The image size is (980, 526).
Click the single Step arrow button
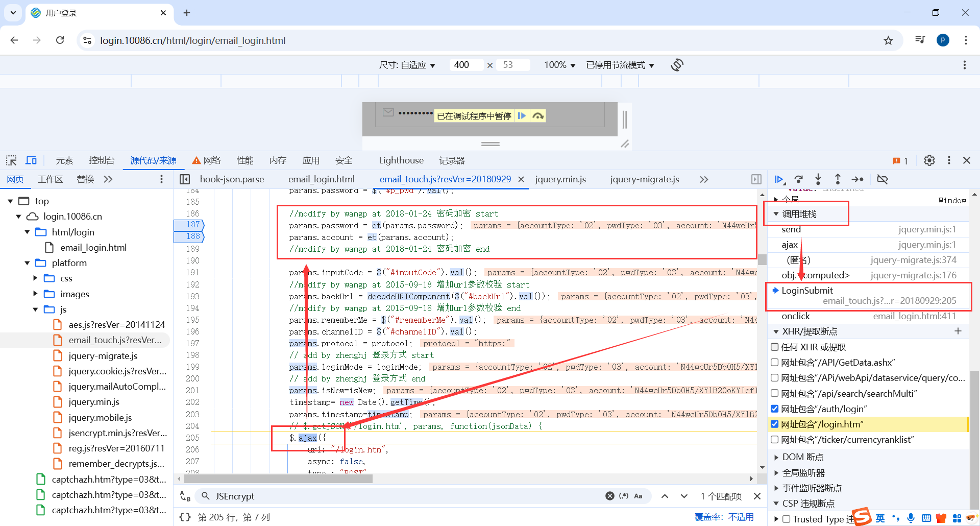(x=857, y=179)
